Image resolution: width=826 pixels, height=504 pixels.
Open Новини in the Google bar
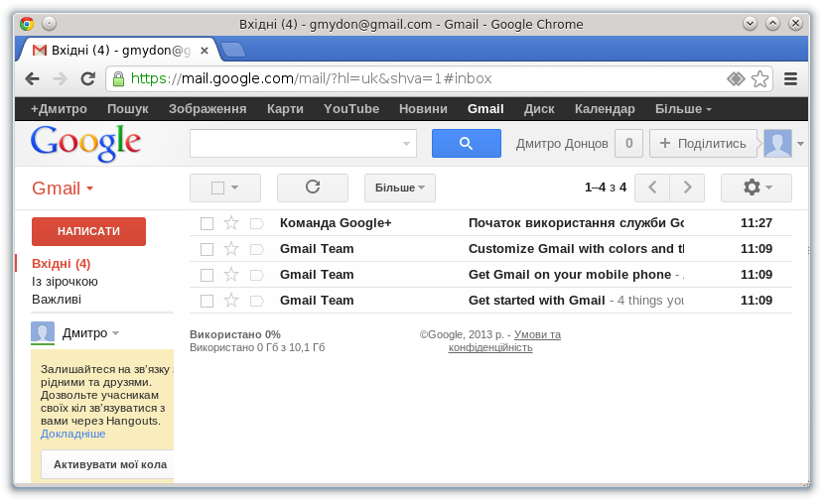click(423, 109)
